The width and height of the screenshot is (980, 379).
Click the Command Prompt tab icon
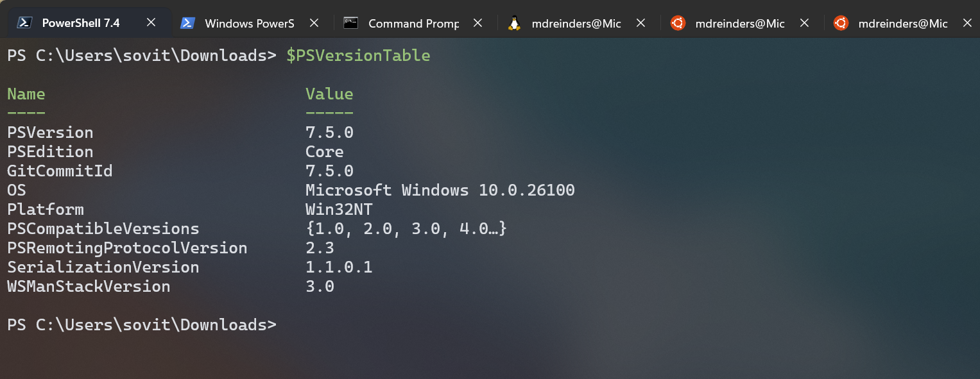tap(350, 23)
